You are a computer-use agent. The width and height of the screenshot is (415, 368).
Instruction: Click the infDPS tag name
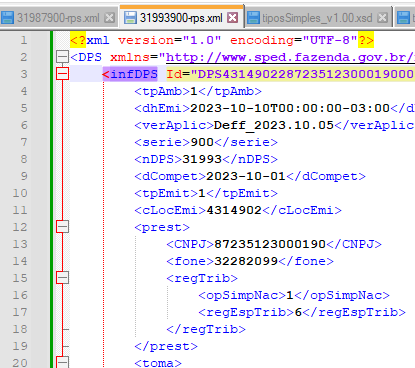pyautogui.click(x=134, y=74)
